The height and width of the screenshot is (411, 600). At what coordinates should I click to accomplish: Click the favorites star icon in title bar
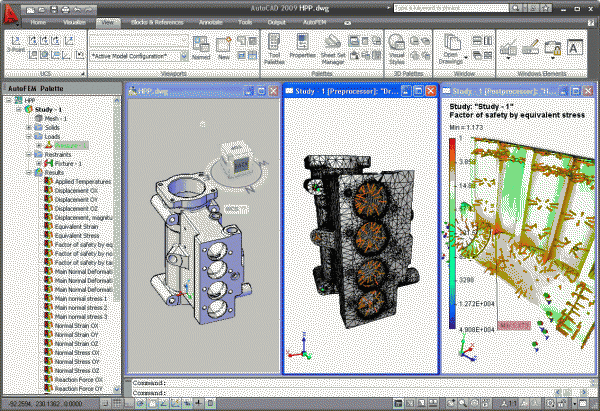[x=546, y=8]
